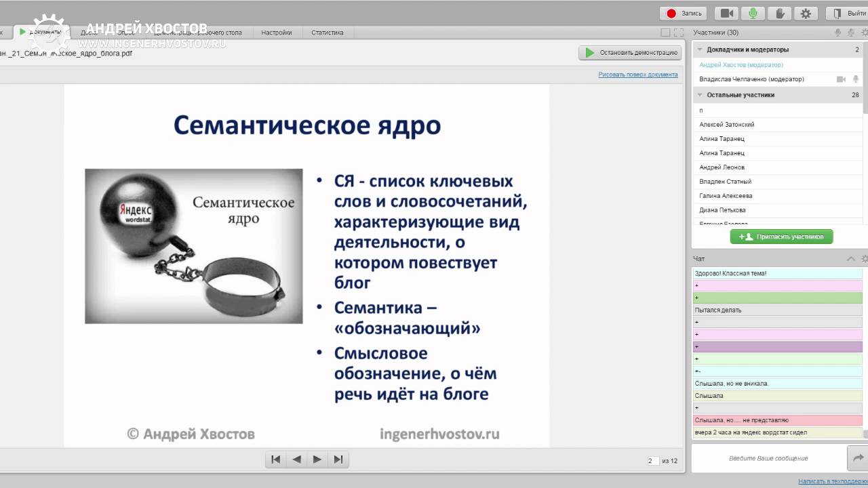The image size is (868, 488).
Task: Invite participants with Пригласить участников
Action: pyautogui.click(x=781, y=237)
